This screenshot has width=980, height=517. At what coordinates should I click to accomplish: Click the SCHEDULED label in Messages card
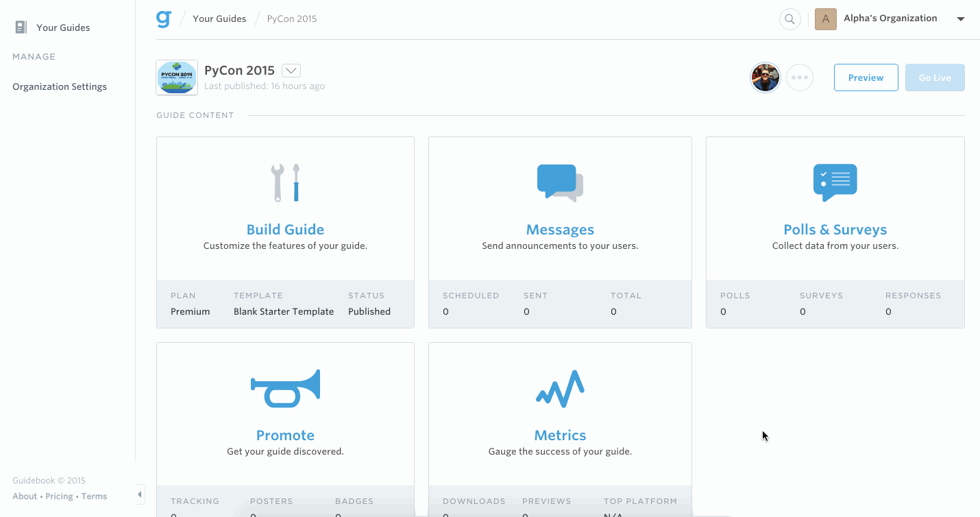pos(471,296)
